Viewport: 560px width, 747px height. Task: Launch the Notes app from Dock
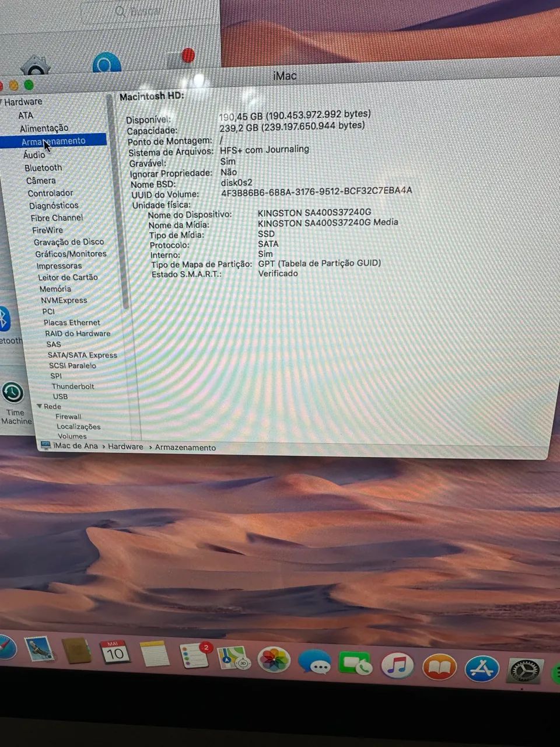(x=154, y=654)
